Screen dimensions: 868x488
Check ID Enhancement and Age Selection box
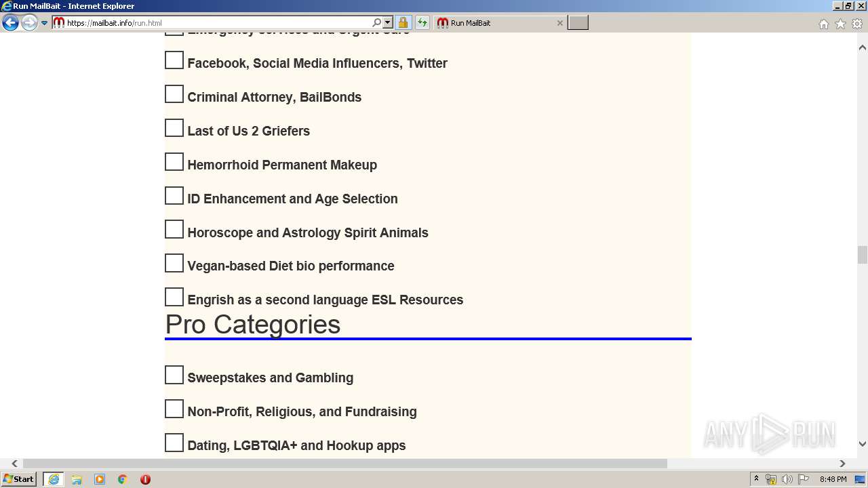174,196
